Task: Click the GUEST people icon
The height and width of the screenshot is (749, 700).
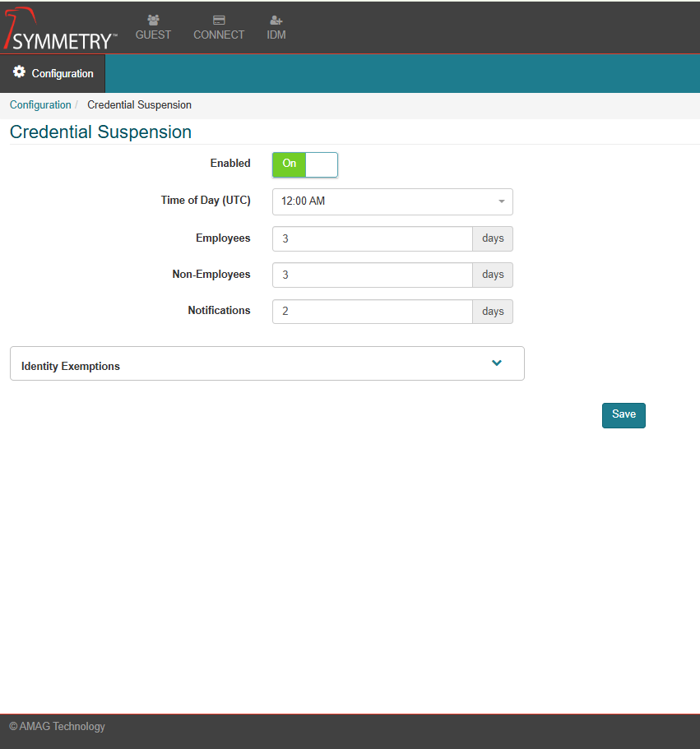Action: (153, 20)
